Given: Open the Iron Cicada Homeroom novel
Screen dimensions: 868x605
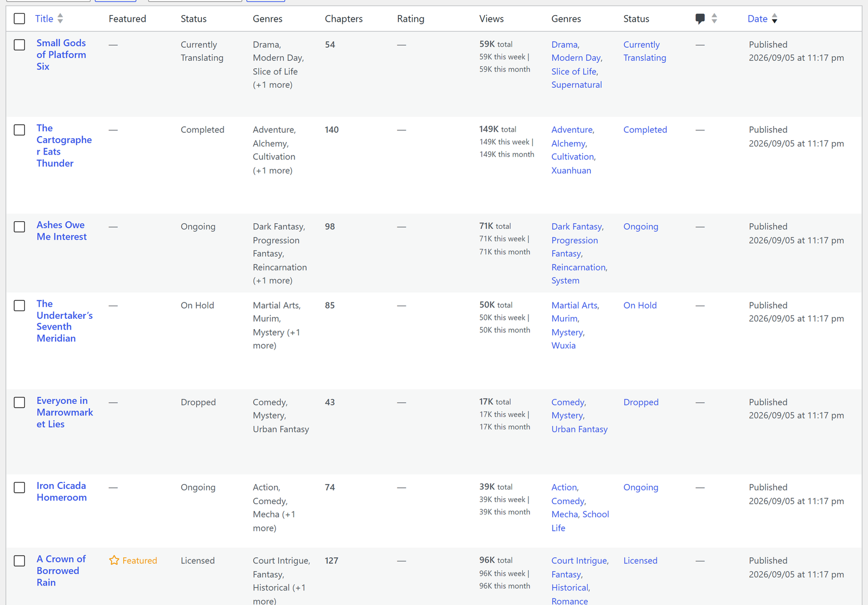Looking at the screenshot, I should pos(61,492).
